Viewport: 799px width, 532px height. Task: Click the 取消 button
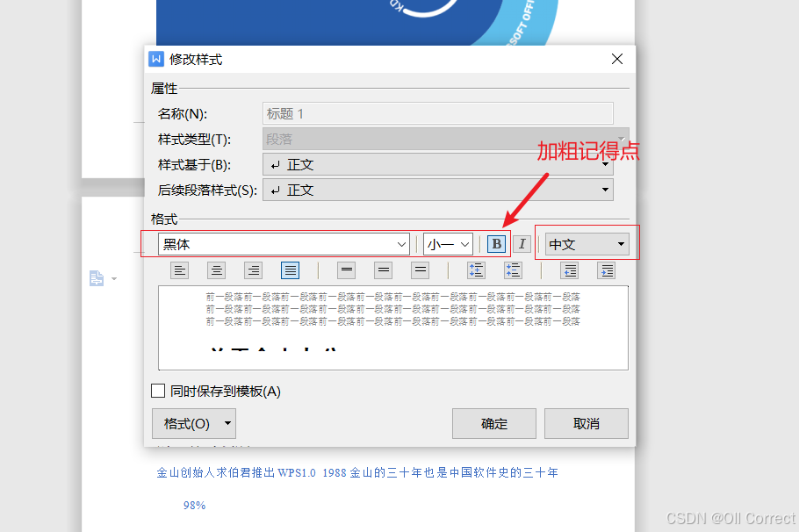(586, 423)
